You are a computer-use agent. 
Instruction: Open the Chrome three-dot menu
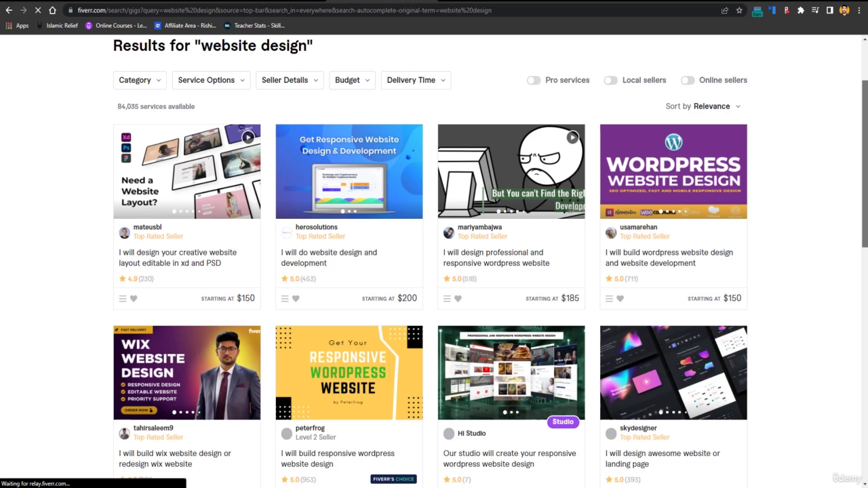tap(859, 10)
